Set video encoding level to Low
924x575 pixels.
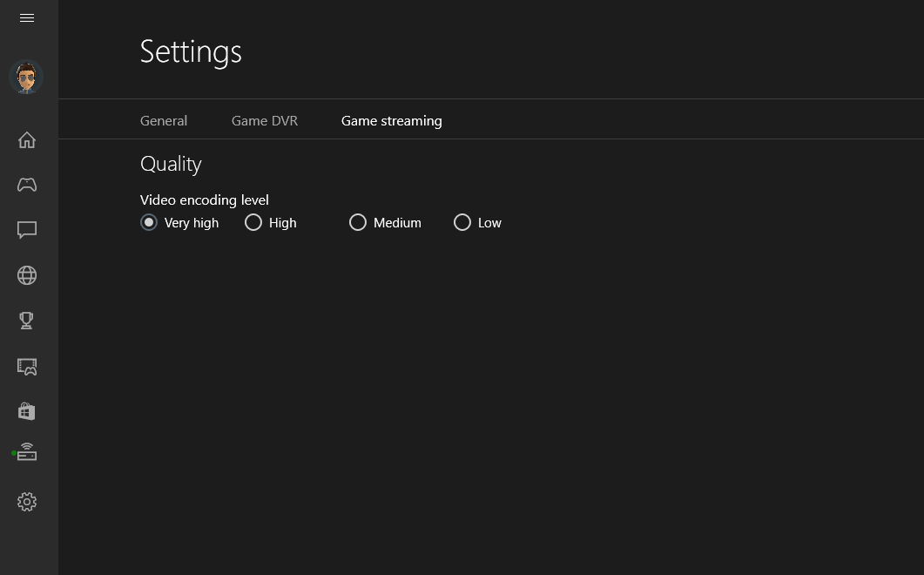pyautogui.click(x=478, y=222)
